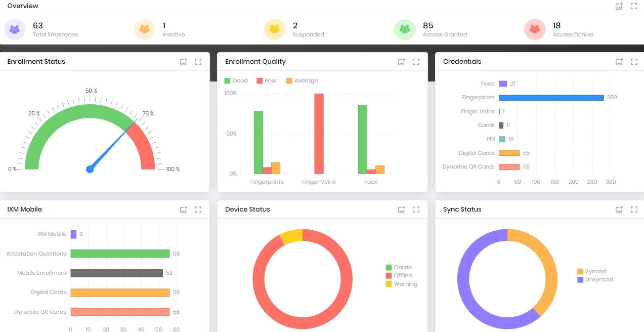Click the green Face bar in Enrollment Quality
The width and height of the screenshot is (644, 332).
[x=362, y=140]
